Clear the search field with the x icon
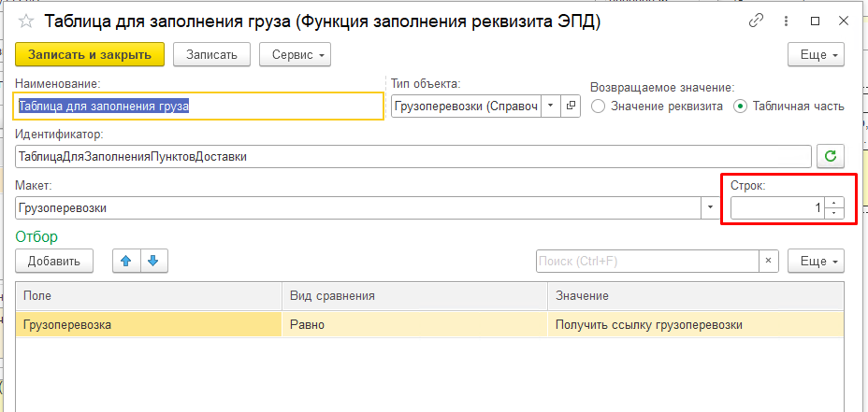The height and width of the screenshot is (412, 868). click(768, 261)
